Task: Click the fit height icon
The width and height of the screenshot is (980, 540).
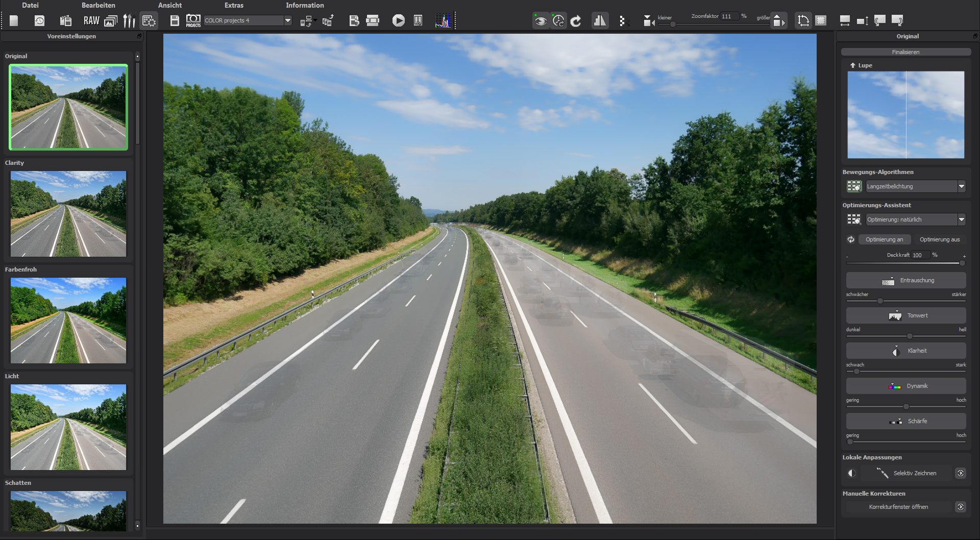Action: (x=863, y=21)
